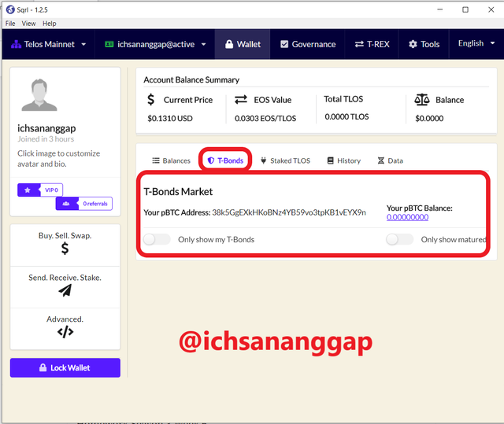The height and width of the screenshot is (424, 504).
Task: Click the green account card icon
Action: (109, 44)
